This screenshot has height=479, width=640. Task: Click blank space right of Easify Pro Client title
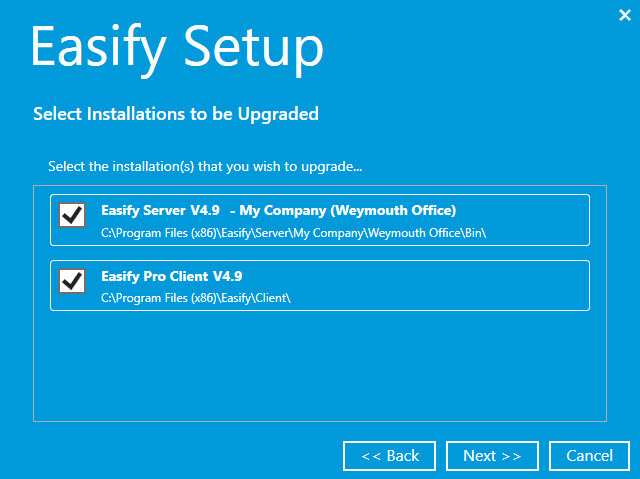(x=420, y=276)
